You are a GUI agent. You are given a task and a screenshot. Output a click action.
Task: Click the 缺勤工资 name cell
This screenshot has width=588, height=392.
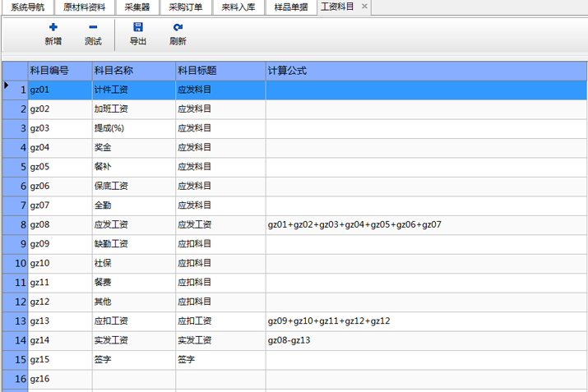coord(134,244)
